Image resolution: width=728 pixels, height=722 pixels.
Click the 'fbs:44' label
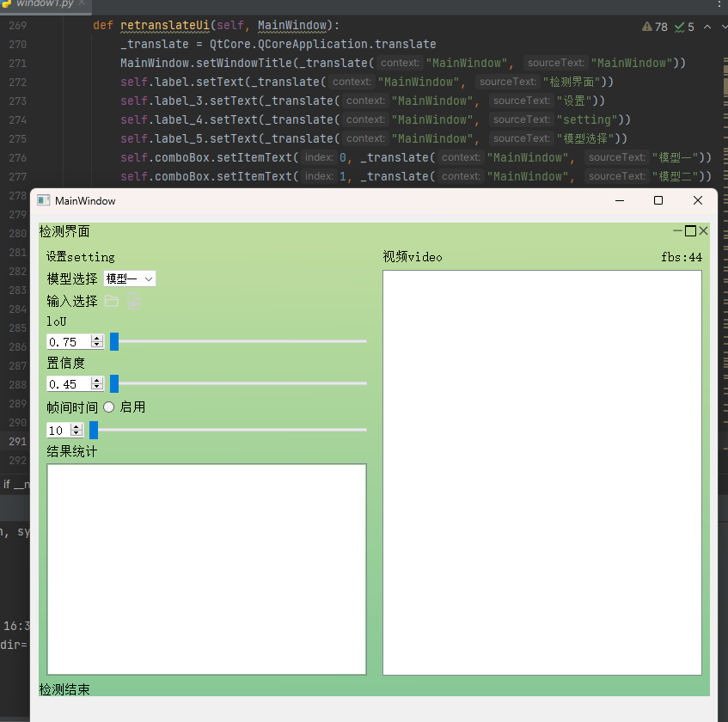click(682, 257)
